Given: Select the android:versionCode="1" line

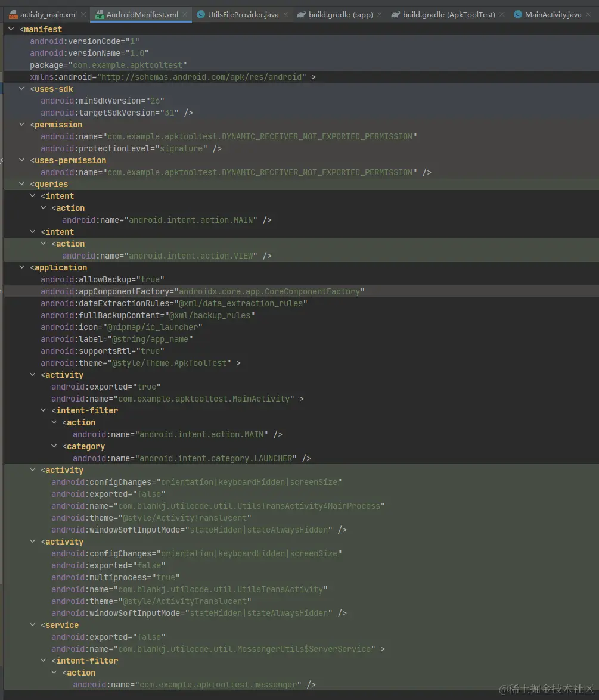Looking at the screenshot, I should 85,41.
